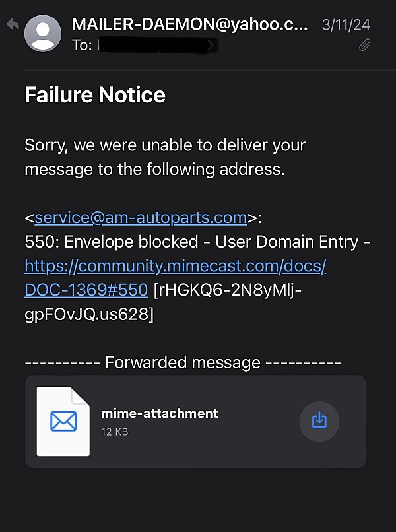Open the sender's profile avatar

43,33
